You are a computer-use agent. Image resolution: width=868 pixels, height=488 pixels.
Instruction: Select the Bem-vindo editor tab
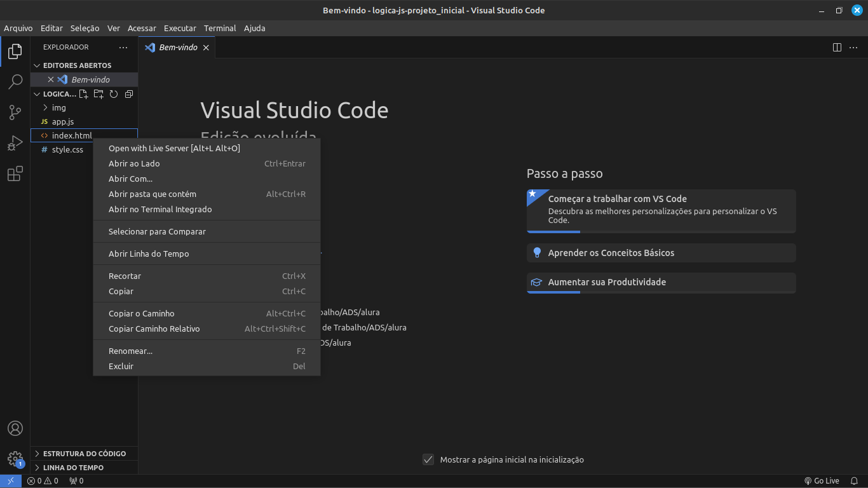(177, 48)
